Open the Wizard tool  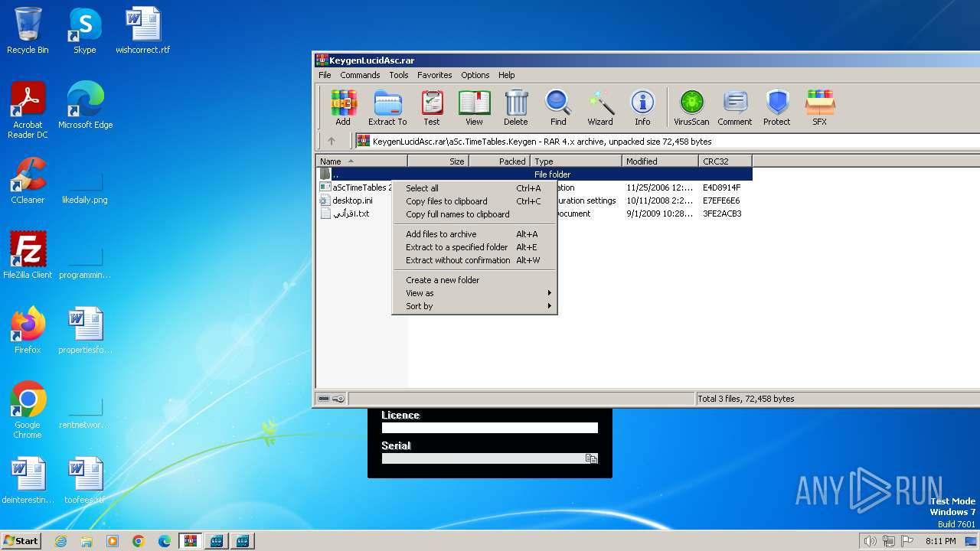pyautogui.click(x=600, y=107)
